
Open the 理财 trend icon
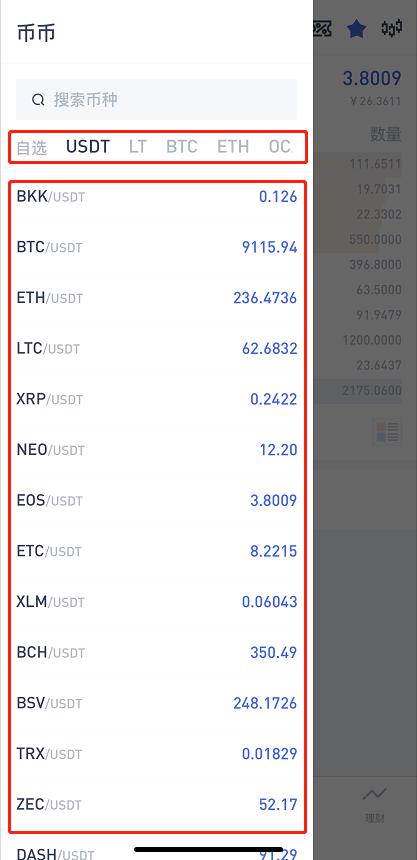(x=374, y=794)
